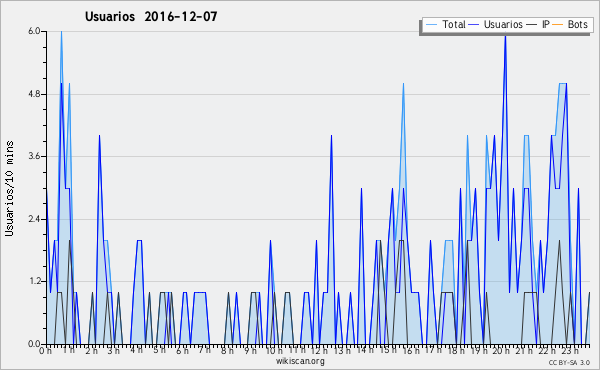This screenshot has width=600, height=370.
Task: Click the CC BY-SA 3.0 license text
Action: tap(569, 362)
